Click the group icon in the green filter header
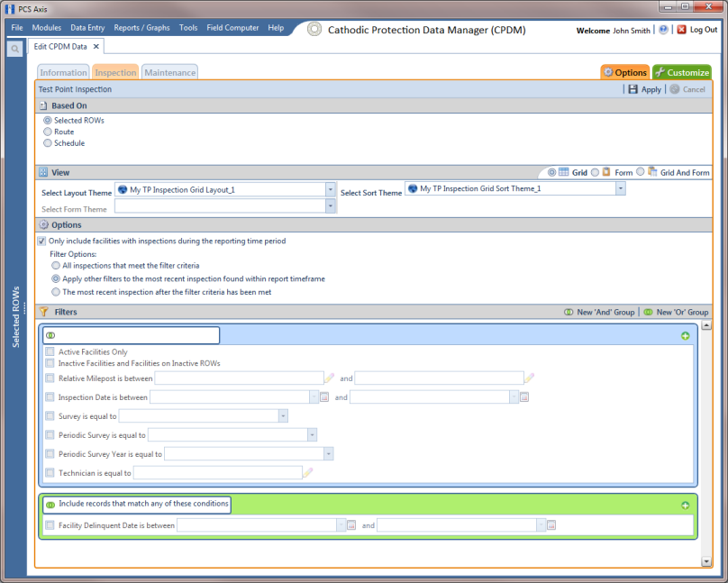728x583 pixels. (50, 505)
